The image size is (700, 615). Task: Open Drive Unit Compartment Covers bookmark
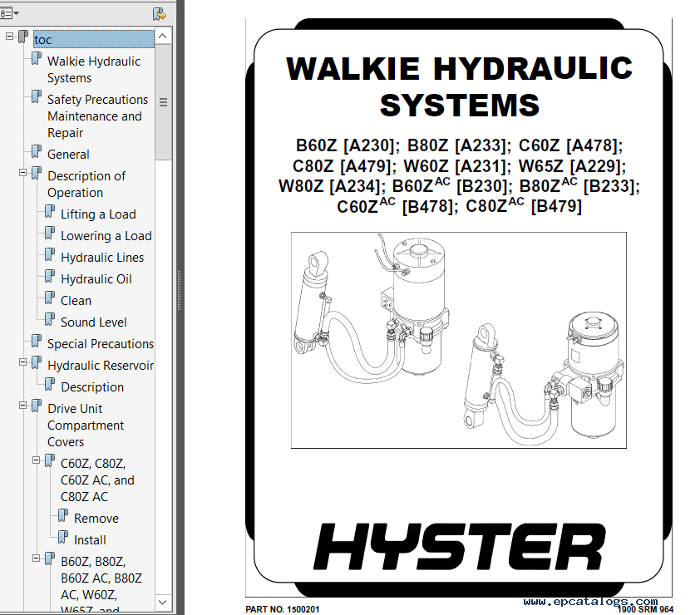(86, 426)
